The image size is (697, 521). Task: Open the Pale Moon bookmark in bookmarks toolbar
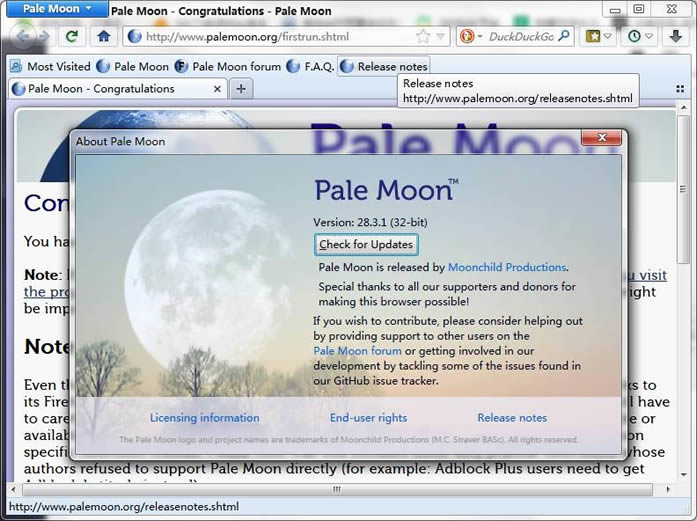(x=132, y=67)
